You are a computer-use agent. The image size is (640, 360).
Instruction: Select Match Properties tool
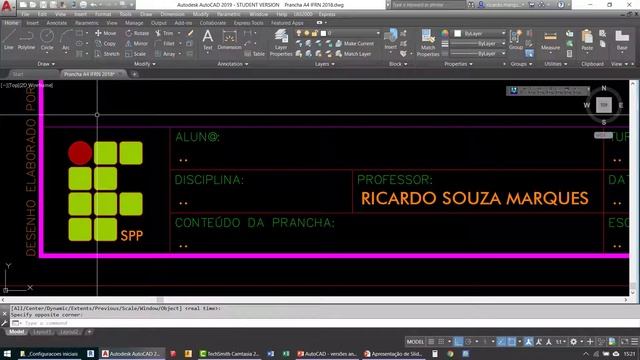428,42
